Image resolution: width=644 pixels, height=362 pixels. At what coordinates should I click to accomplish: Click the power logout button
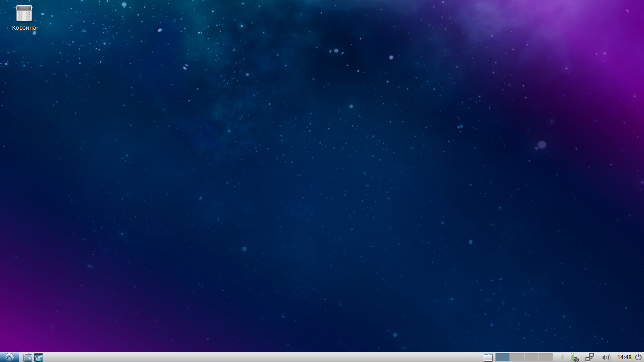click(638, 357)
